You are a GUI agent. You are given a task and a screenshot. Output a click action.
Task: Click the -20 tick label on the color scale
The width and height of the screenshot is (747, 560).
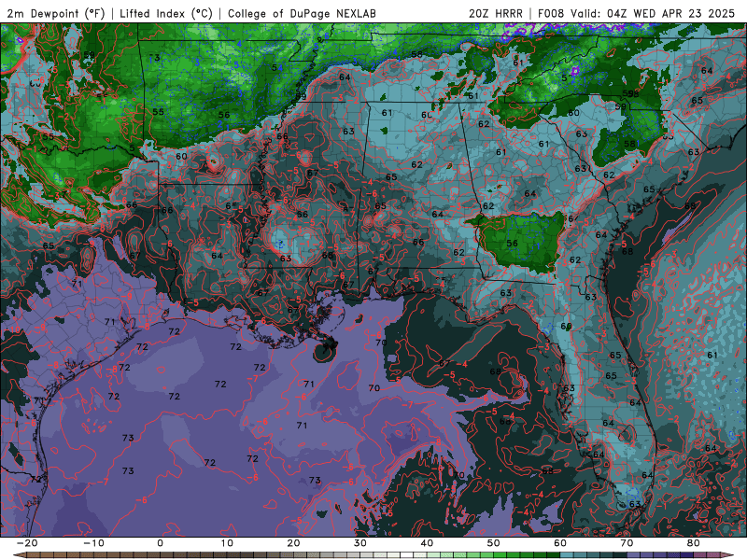pyautogui.click(x=27, y=543)
